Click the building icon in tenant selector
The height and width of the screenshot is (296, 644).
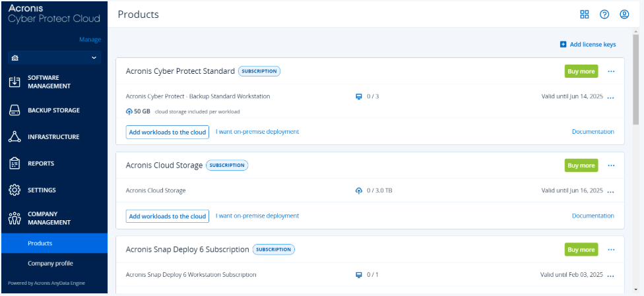coord(15,58)
